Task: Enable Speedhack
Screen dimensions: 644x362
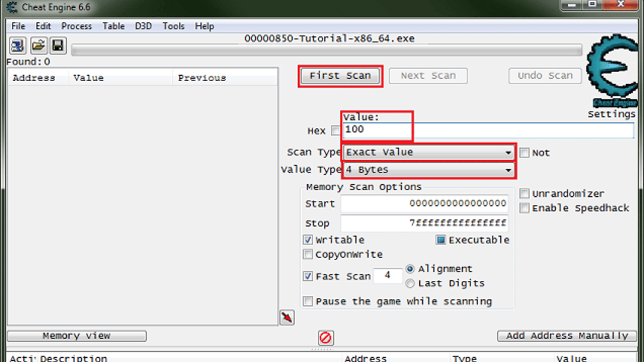Action: point(524,208)
